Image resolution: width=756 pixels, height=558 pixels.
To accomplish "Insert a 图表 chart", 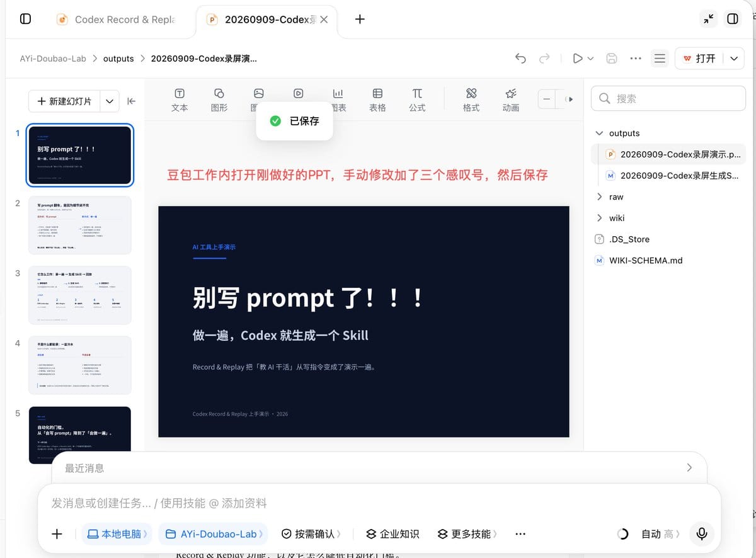I will [338, 100].
